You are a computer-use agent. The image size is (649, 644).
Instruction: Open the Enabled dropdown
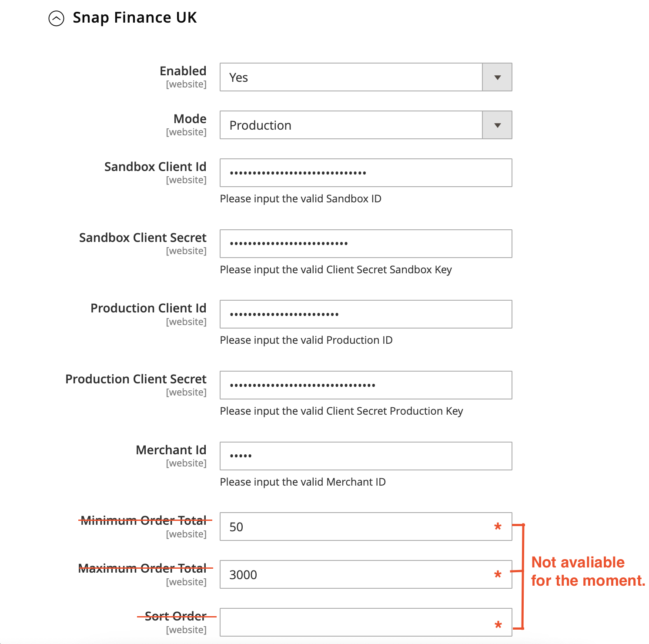pos(365,77)
